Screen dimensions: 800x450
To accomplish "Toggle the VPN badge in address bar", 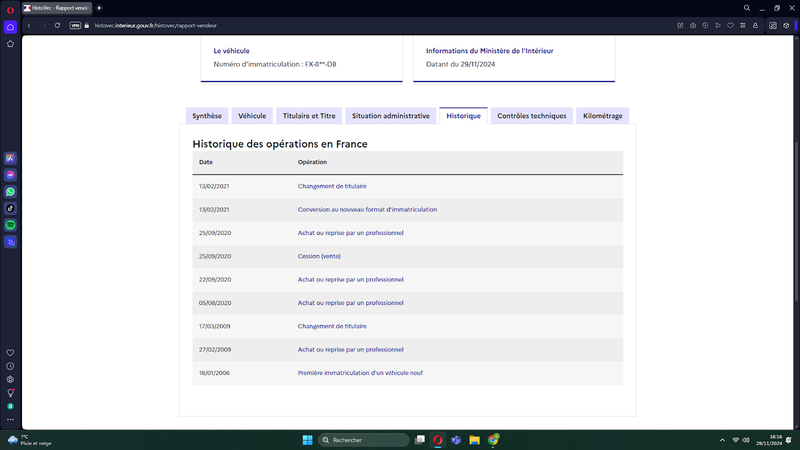I will pyautogui.click(x=75, y=26).
